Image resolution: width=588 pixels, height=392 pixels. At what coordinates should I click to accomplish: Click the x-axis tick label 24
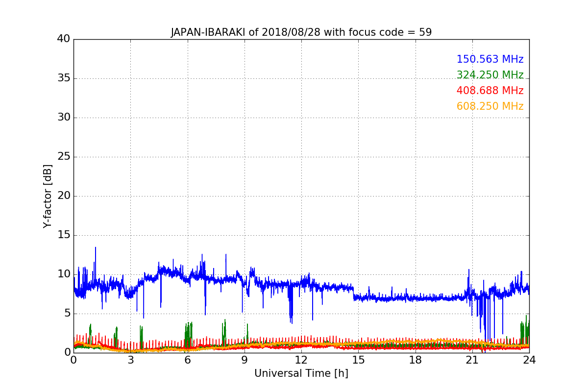529,360
